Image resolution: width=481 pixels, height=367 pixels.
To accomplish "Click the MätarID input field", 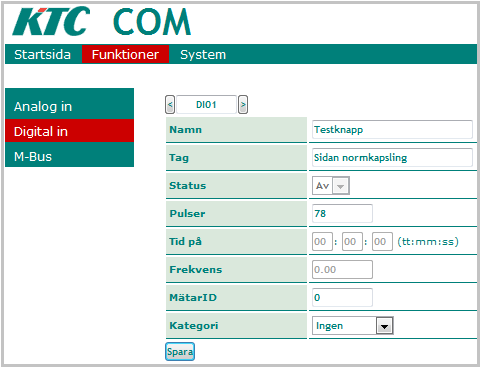I will (x=342, y=298).
